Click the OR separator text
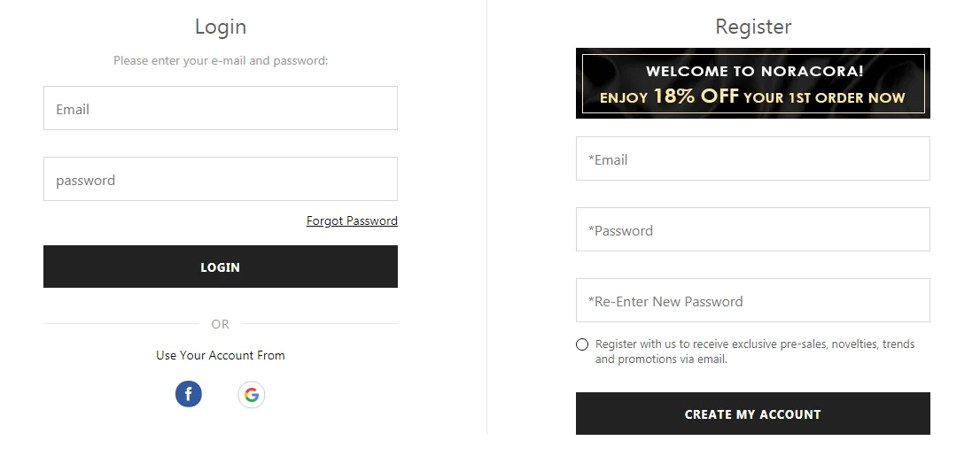The height and width of the screenshot is (456, 980). coord(221,324)
